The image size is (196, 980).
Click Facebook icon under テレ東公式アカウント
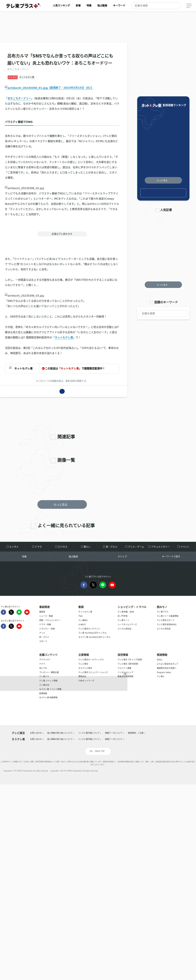coord(3,612)
